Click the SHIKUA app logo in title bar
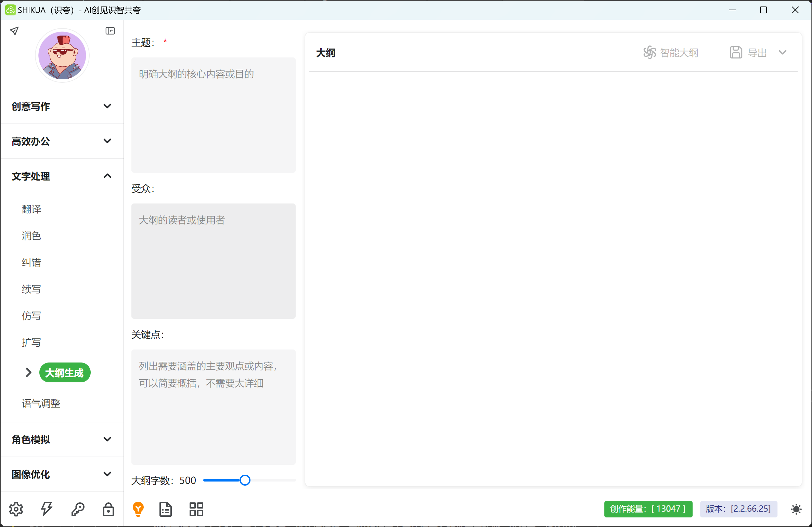 point(10,10)
